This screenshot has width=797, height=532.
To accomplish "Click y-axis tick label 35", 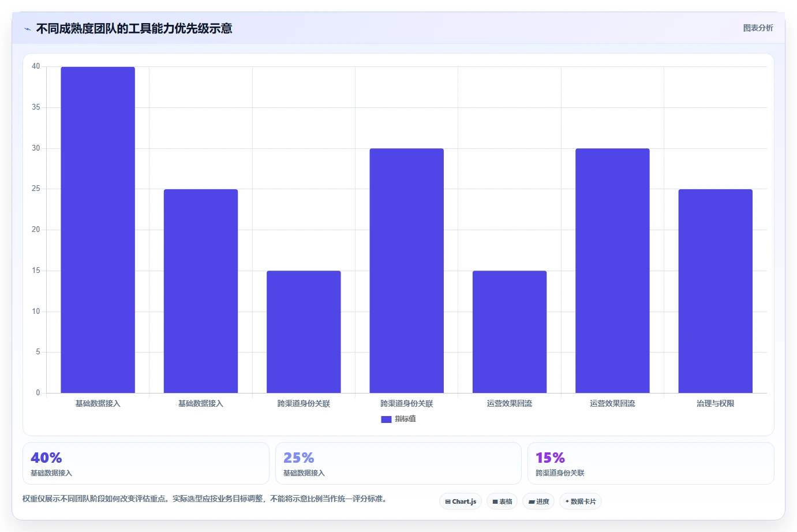I will tap(36, 107).
